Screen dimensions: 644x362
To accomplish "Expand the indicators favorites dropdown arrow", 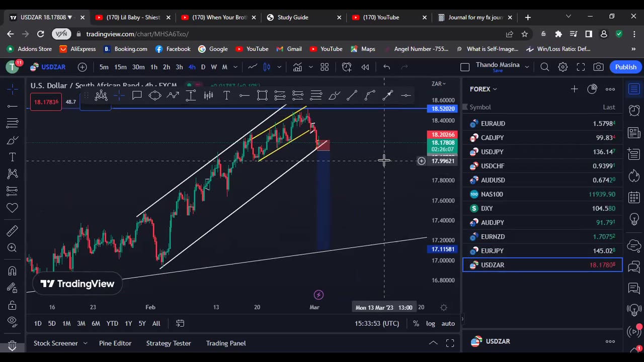I will tap(310, 67).
